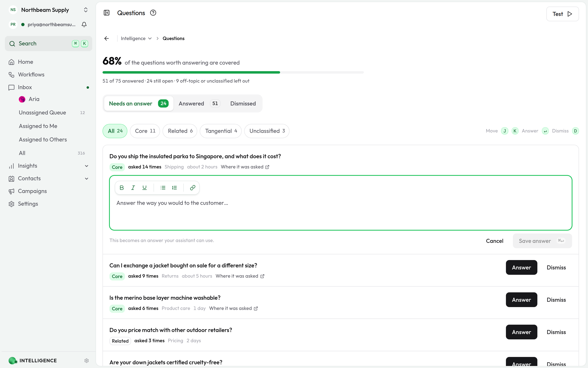
Task: Open the Questions help icon
Action: tap(153, 13)
